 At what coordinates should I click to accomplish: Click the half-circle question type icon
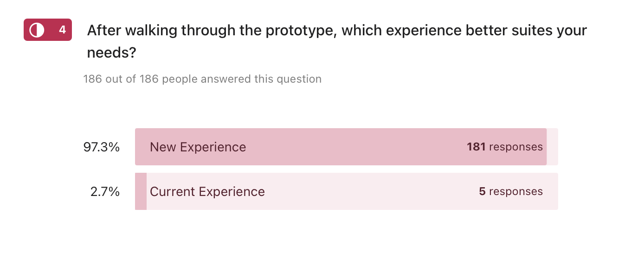37,30
